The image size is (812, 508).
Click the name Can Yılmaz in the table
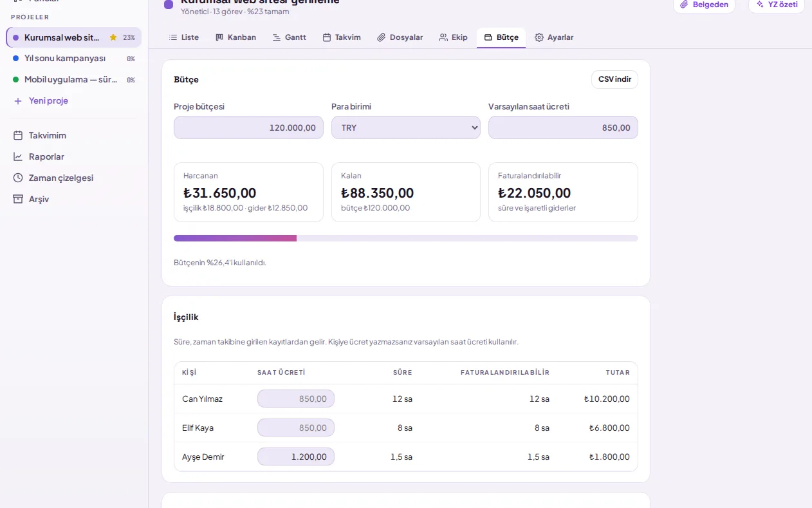pyautogui.click(x=202, y=399)
